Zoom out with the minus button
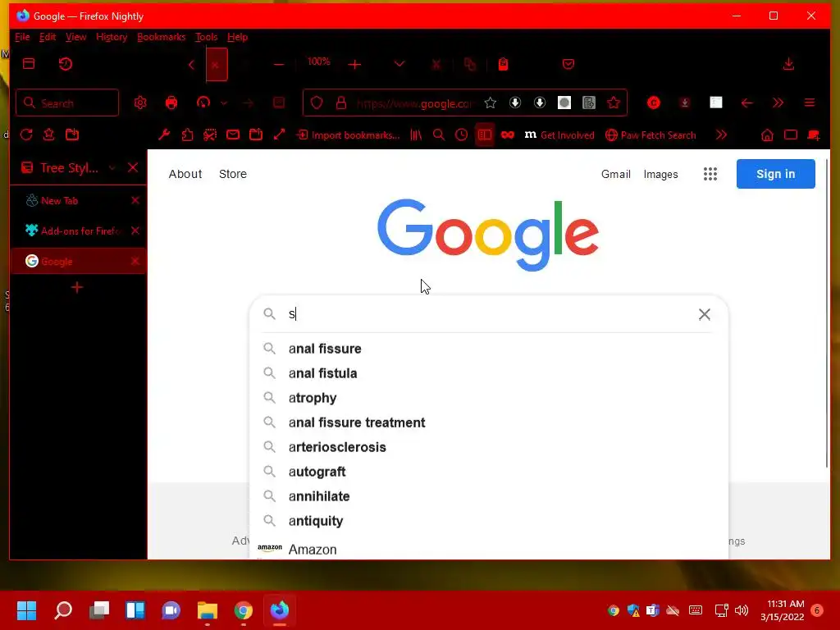This screenshot has height=630, width=840. pyautogui.click(x=279, y=65)
